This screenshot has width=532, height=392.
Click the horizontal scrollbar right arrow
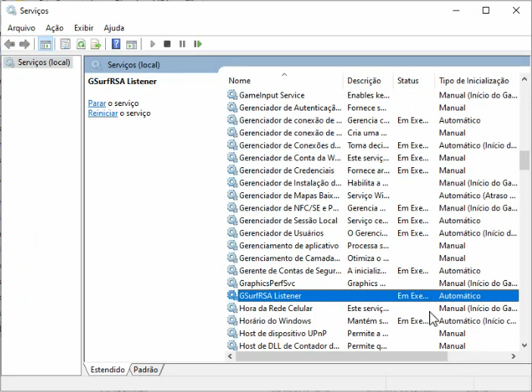513,356
